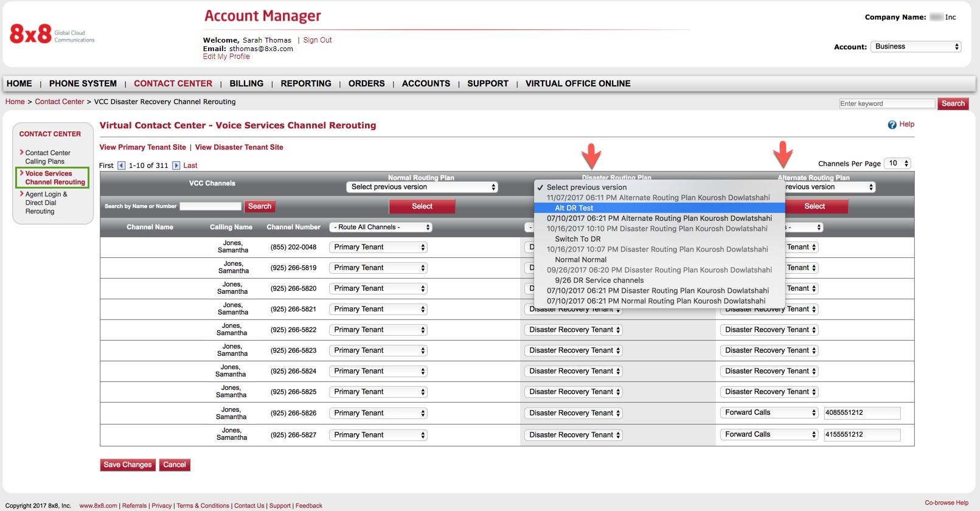Open the ORDERS menu
This screenshot has height=511, width=980.
coord(367,84)
